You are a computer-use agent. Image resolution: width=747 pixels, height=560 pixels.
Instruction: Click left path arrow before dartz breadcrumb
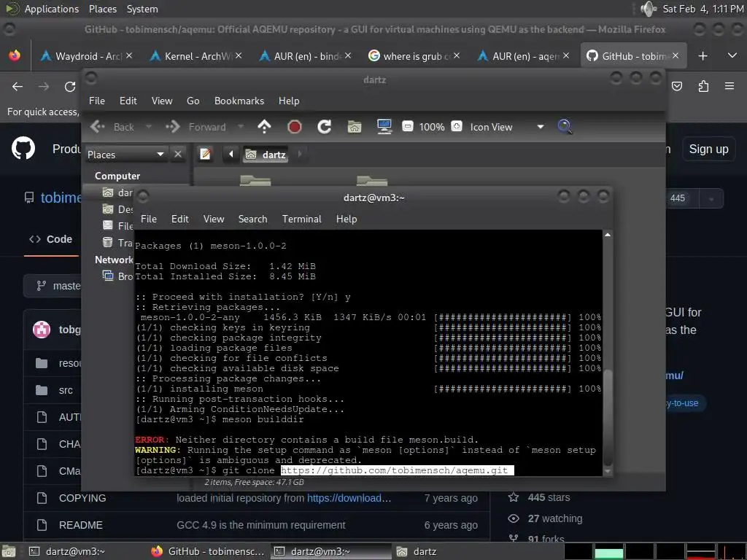click(231, 154)
